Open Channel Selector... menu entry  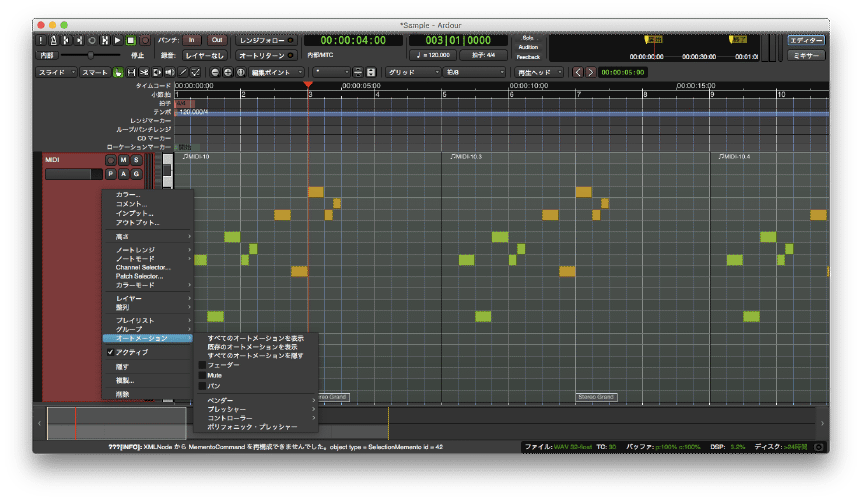coord(147,268)
